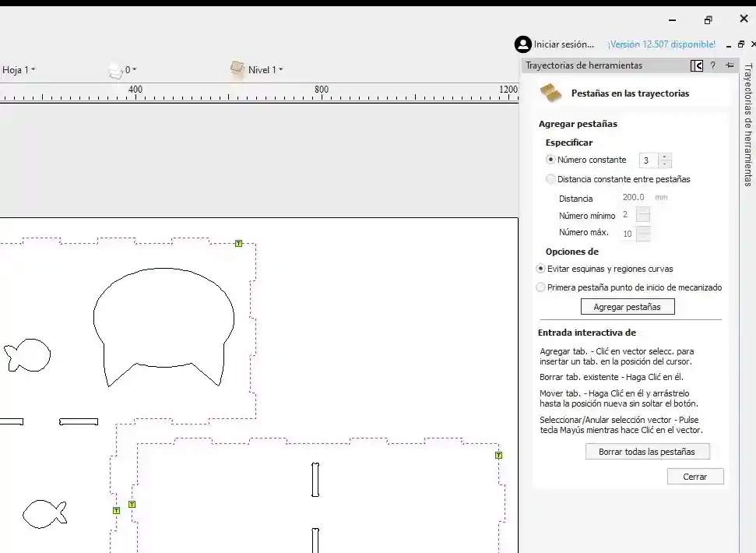Restore the inner document window
The width and height of the screenshot is (756, 553).
[741, 44]
